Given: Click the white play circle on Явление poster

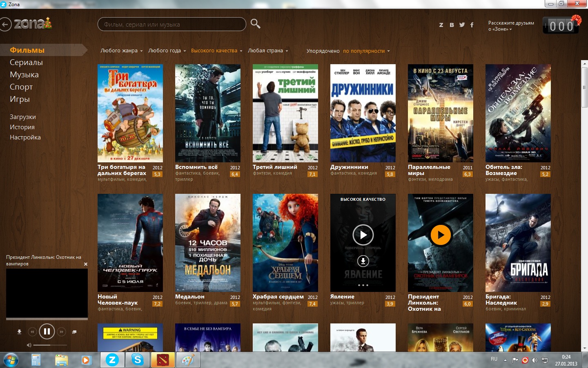Looking at the screenshot, I should [363, 235].
